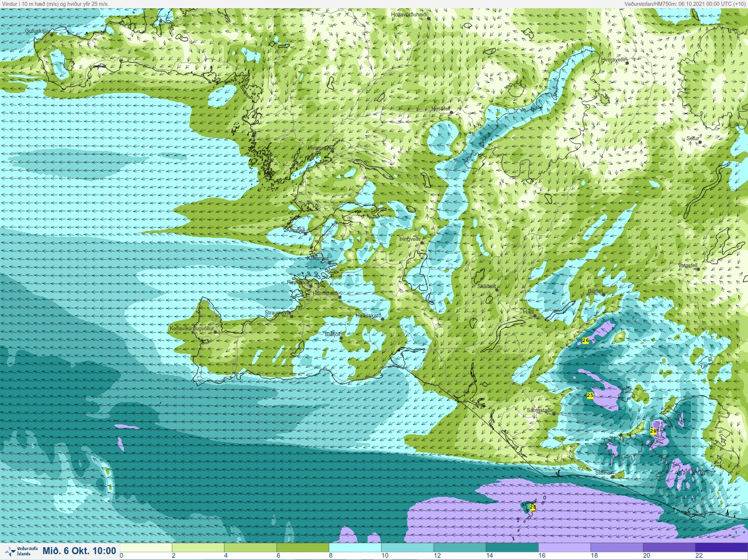748x560 pixels.
Task: Click the Hveravellir station label
Action: (614, 60)
